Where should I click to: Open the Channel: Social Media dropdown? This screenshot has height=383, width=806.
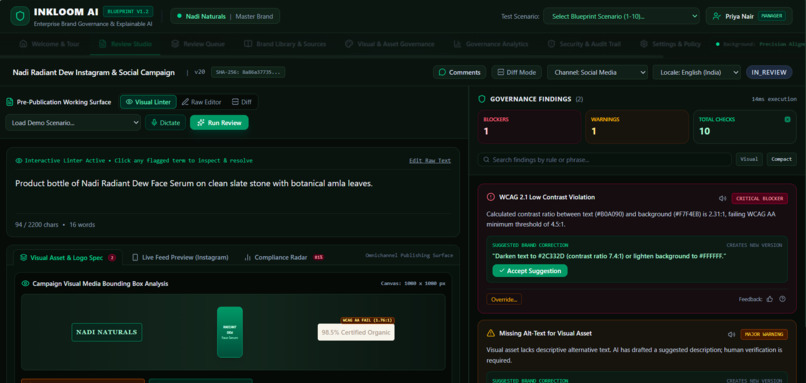597,72
